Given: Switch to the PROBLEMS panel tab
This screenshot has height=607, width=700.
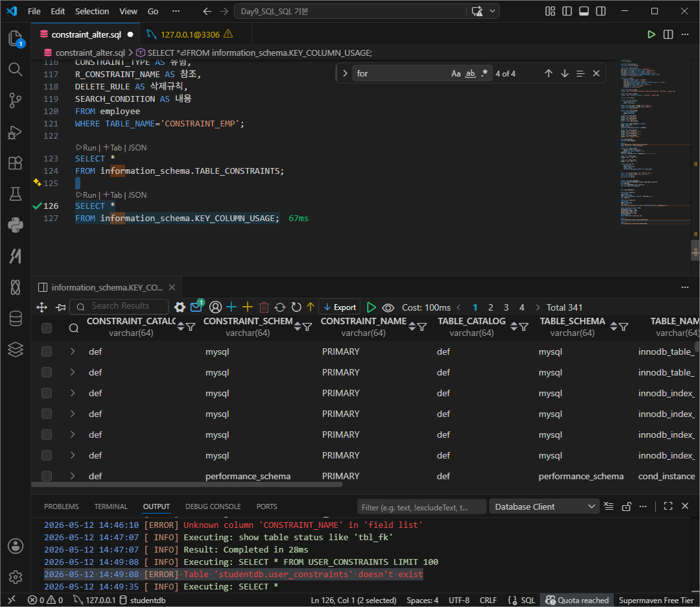Looking at the screenshot, I should point(61,506).
